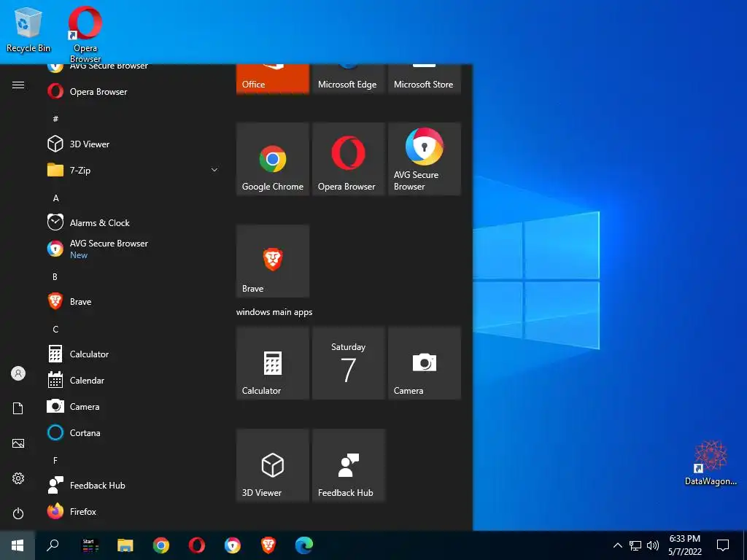Open Brave on the taskbar
Viewport: 747px width, 560px height.
pos(268,545)
